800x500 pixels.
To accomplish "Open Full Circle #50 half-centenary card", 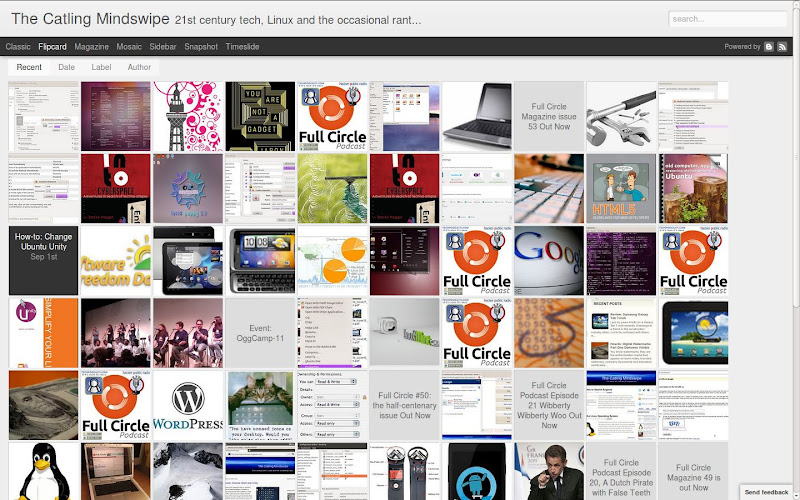I will [405, 405].
